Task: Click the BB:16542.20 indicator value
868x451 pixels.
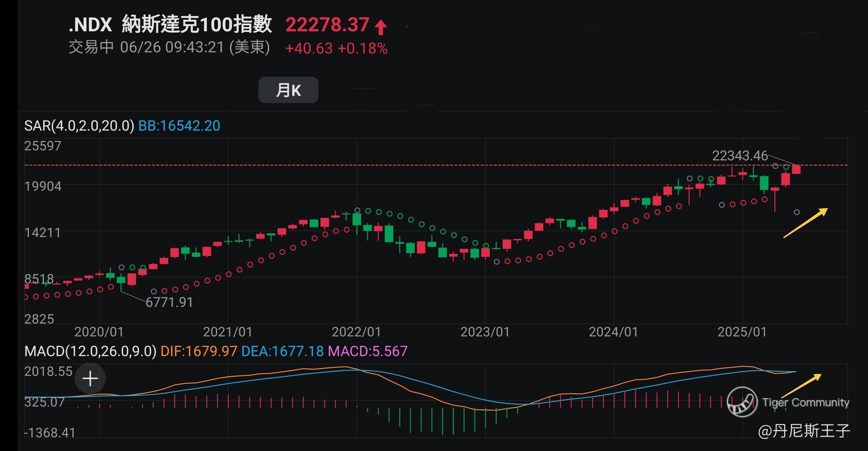Action: tap(179, 126)
